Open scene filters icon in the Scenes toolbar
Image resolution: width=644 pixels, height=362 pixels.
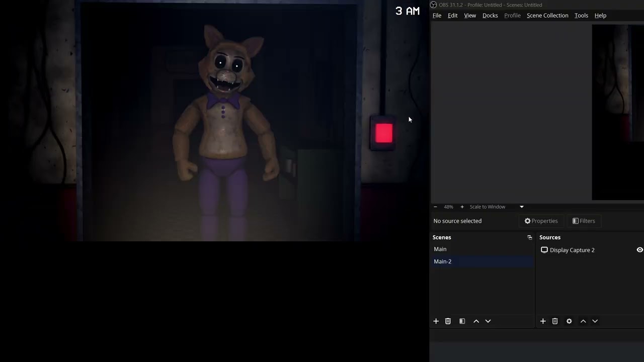coord(462,321)
